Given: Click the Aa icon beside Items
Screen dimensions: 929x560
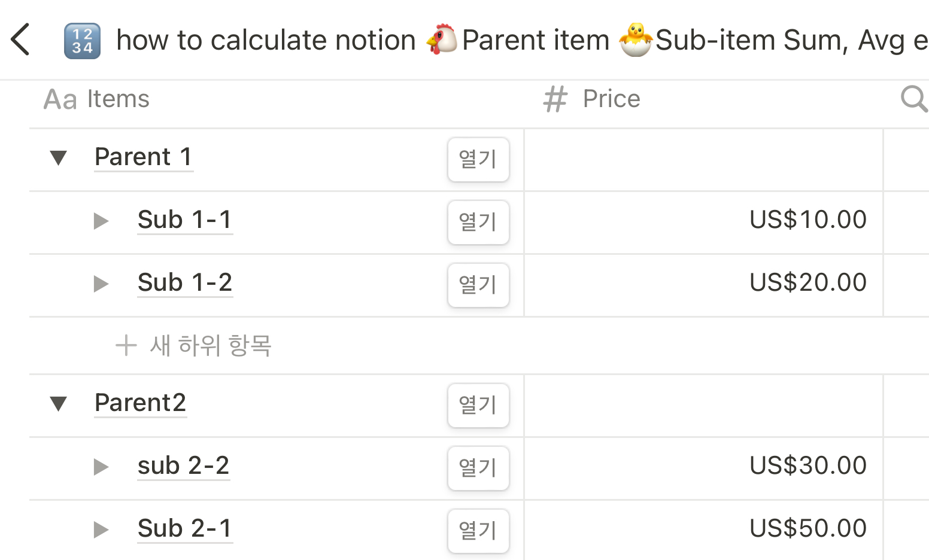Looking at the screenshot, I should tap(60, 99).
